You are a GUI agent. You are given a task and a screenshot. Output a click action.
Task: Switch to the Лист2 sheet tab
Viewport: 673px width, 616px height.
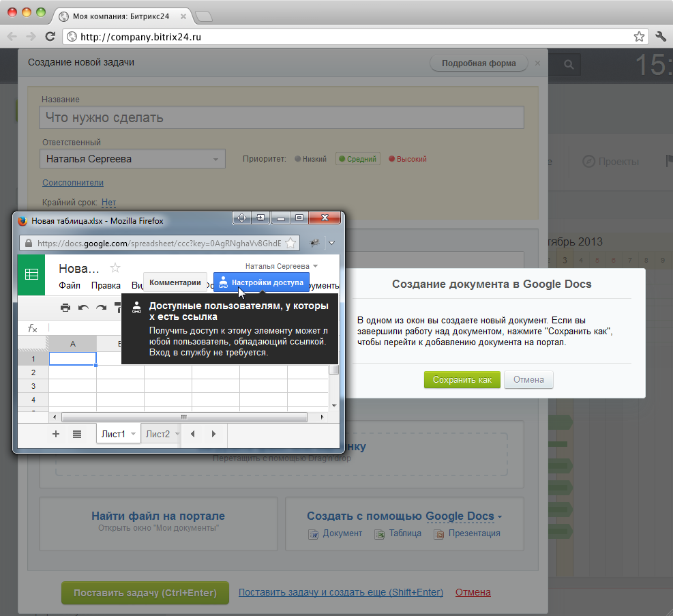(158, 434)
